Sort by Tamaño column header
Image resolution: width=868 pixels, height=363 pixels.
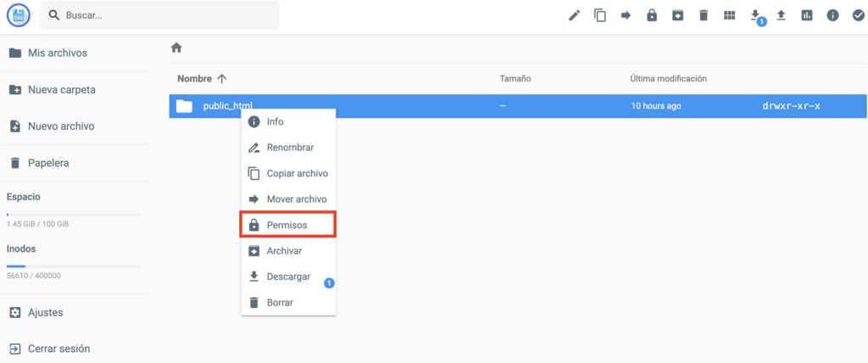click(515, 79)
